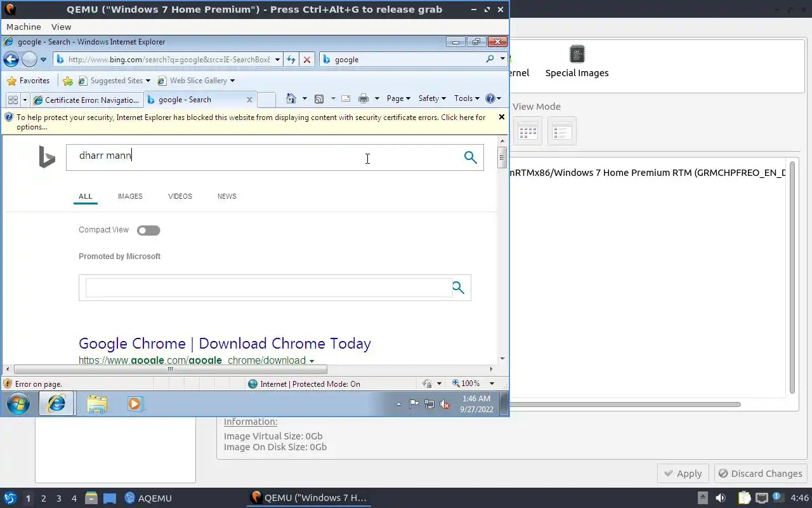The height and width of the screenshot is (508, 812).
Task: Open Windows Media Player taskbar icon
Action: [135, 404]
